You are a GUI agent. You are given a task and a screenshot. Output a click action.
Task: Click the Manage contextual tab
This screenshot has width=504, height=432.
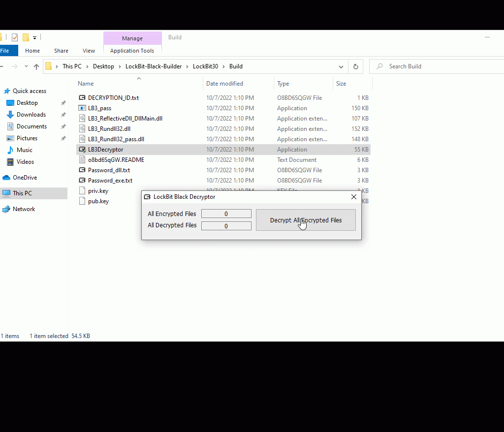pyautogui.click(x=132, y=38)
